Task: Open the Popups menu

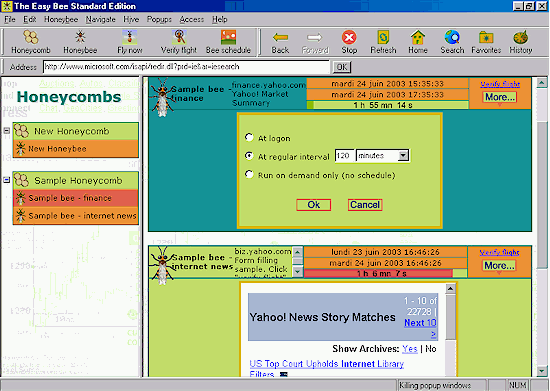Action: [x=159, y=19]
